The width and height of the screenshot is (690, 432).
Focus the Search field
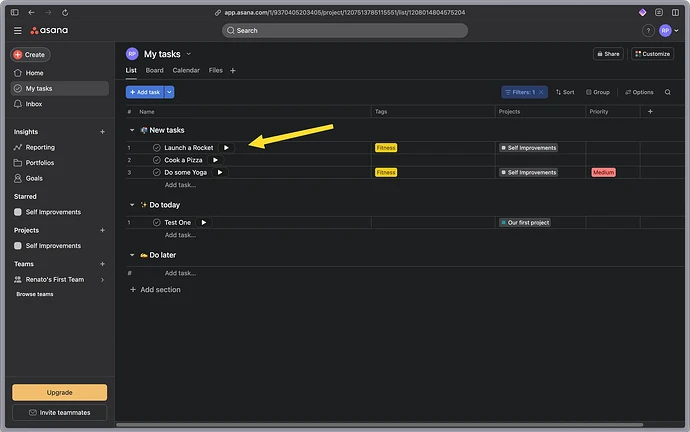coord(345,30)
